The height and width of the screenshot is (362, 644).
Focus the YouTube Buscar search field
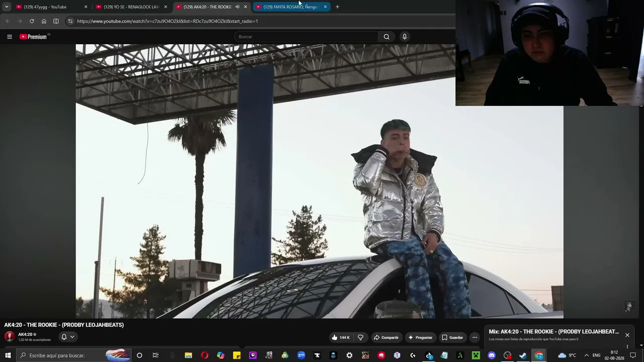pos(306,37)
